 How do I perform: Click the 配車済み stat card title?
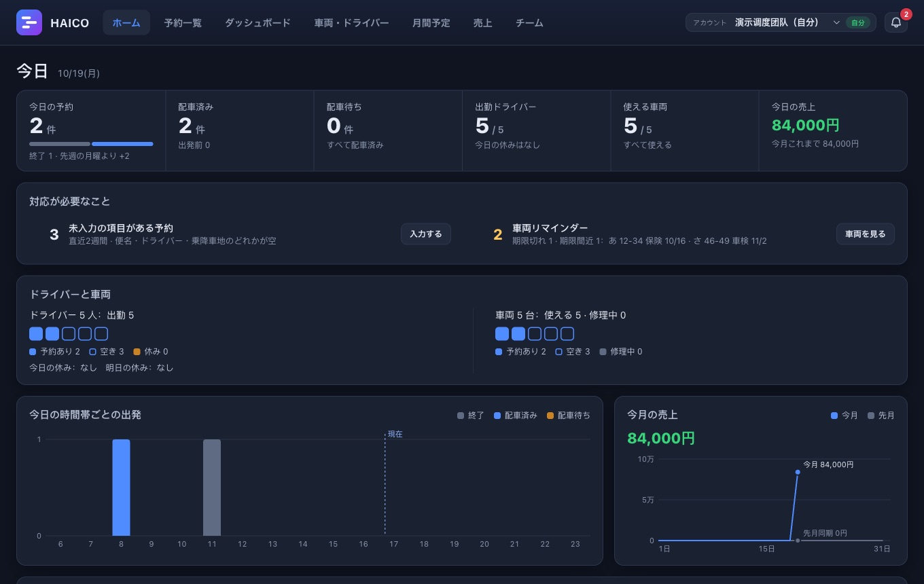pos(197,107)
